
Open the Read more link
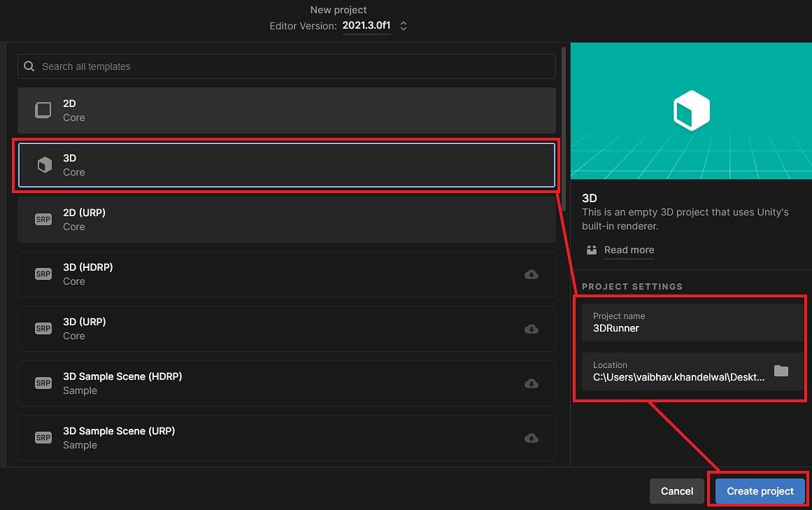629,250
